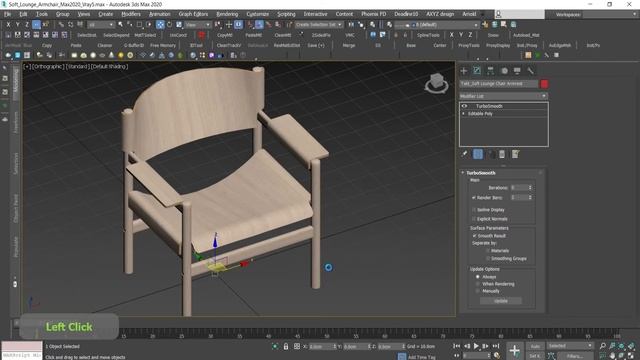Open the Motion command panel tab
640x360 pixels.
(x=504, y=71)
